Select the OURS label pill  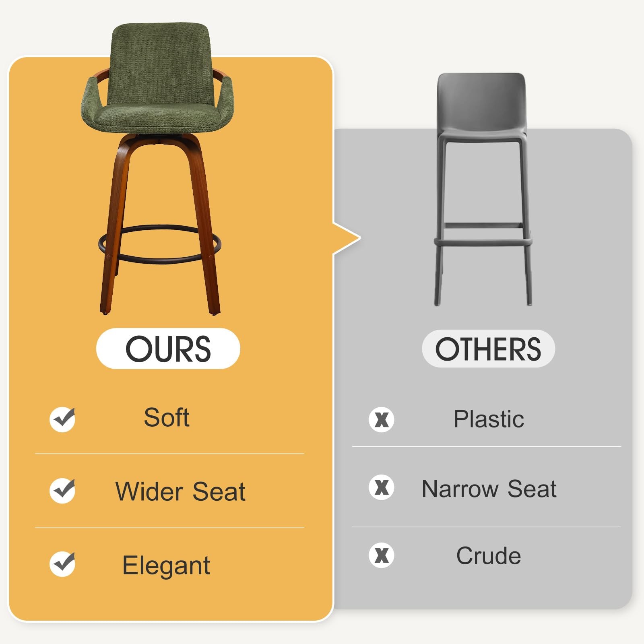(x=168, y=349)
